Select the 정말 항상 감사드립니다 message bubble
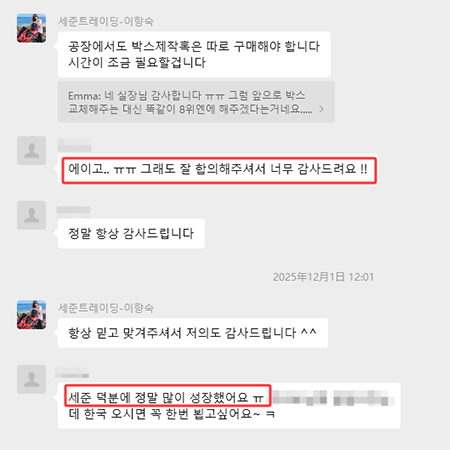 [x=131, y=233]
